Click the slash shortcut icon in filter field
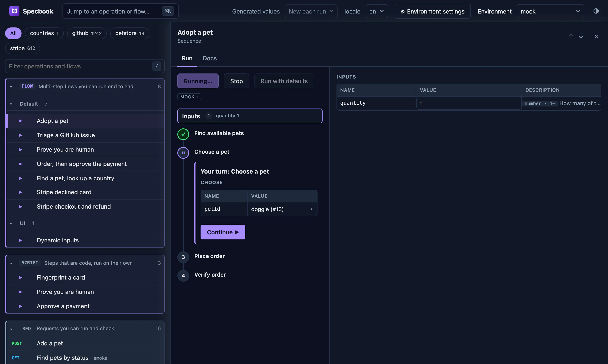The height and width of the screenshot is (364, 608). pos(157,66)
